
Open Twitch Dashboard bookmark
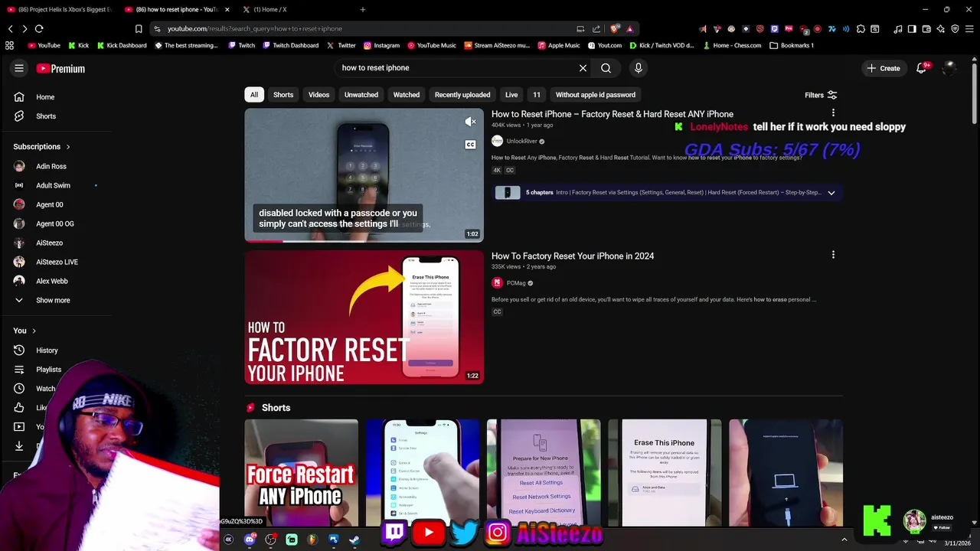click(290, 45)
